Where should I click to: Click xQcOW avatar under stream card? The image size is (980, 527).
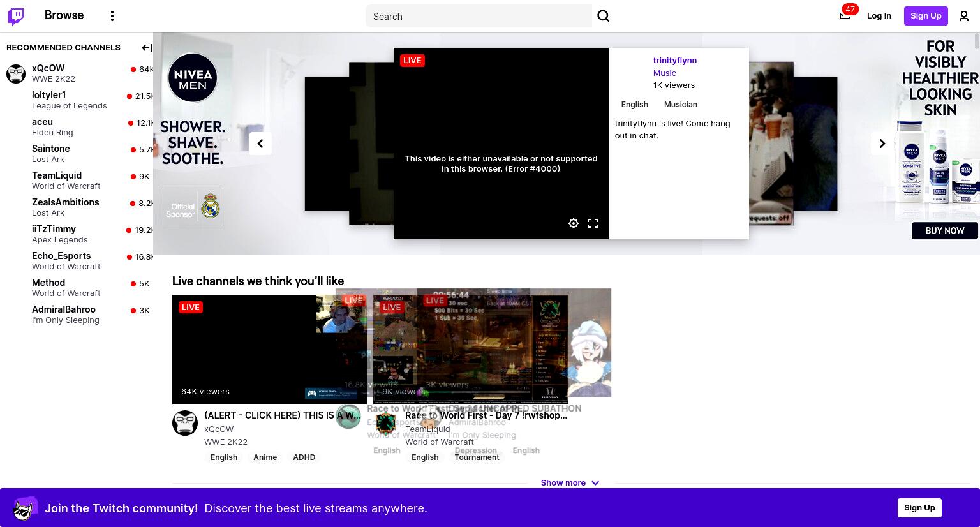point(185,423)
